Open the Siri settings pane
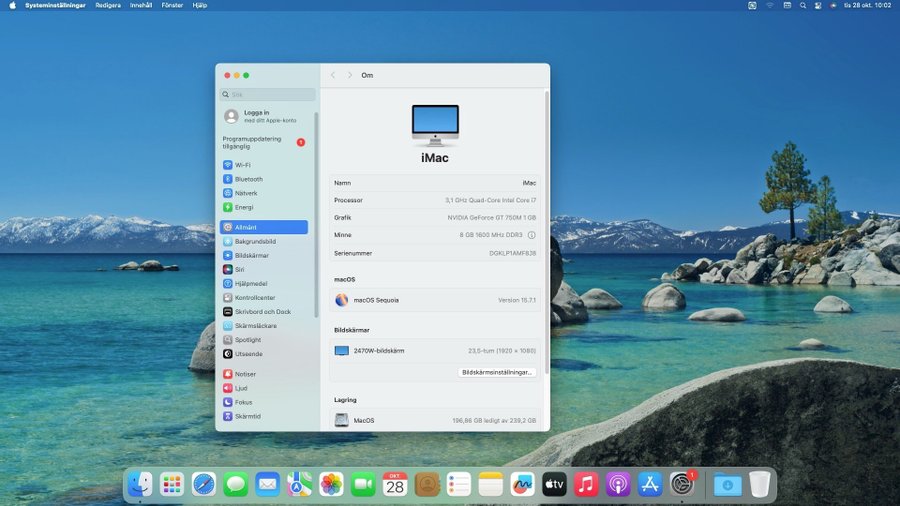 click(239, 269)
